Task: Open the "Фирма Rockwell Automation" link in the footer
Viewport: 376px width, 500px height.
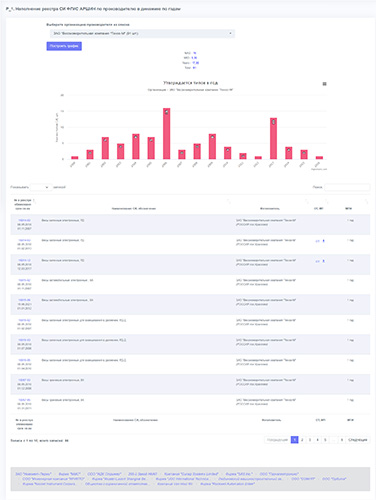Action: point(228,484)
